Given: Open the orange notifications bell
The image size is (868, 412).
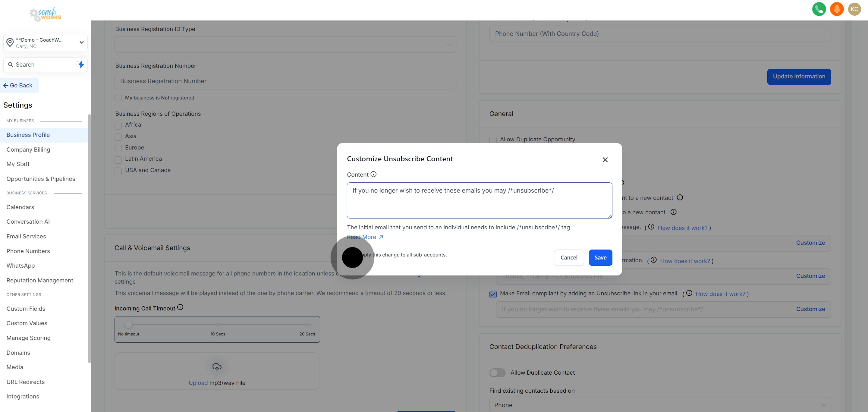Looking at the screenshot, I should tap(837, 9).
